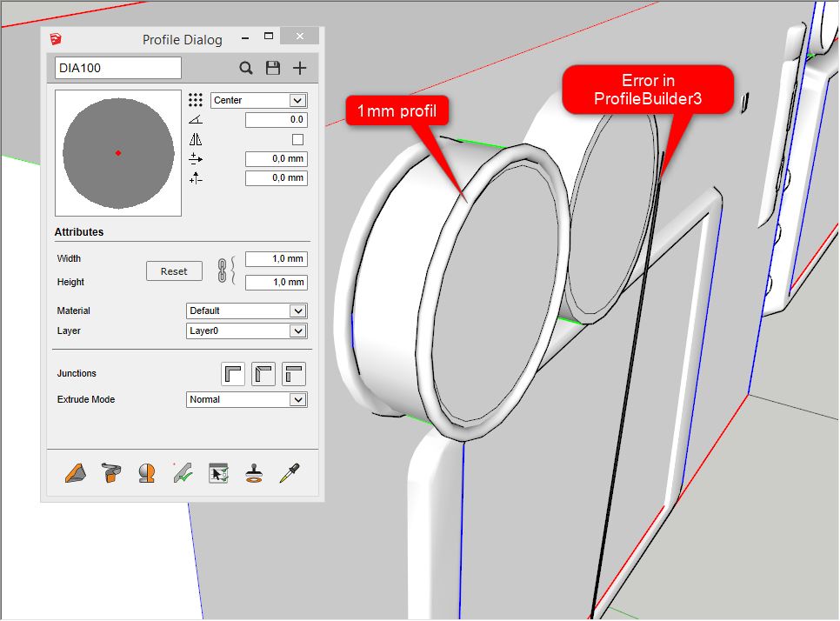
Task: Open the select-by-attributes tool icon
Action: [x=218, y=473]
